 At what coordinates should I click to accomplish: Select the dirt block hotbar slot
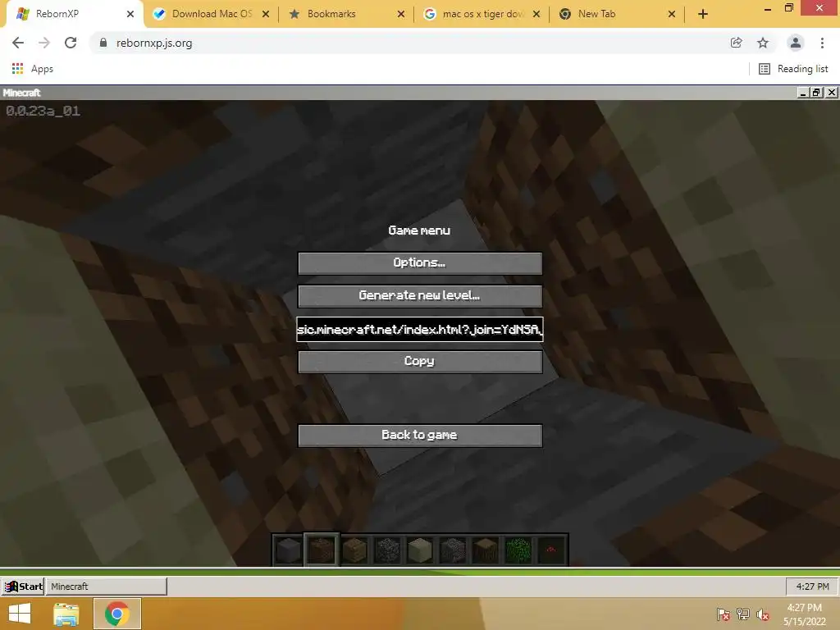point(322,550)
